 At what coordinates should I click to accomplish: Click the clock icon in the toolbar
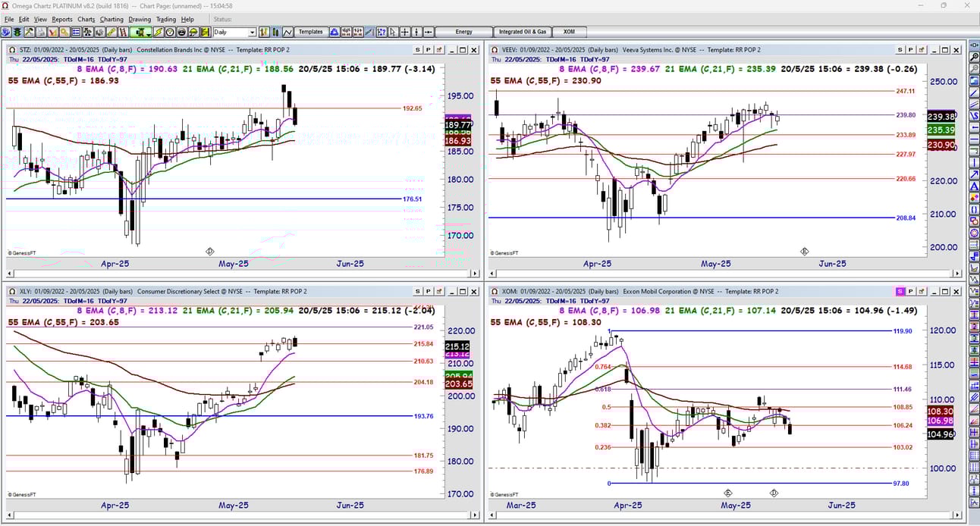170,32
